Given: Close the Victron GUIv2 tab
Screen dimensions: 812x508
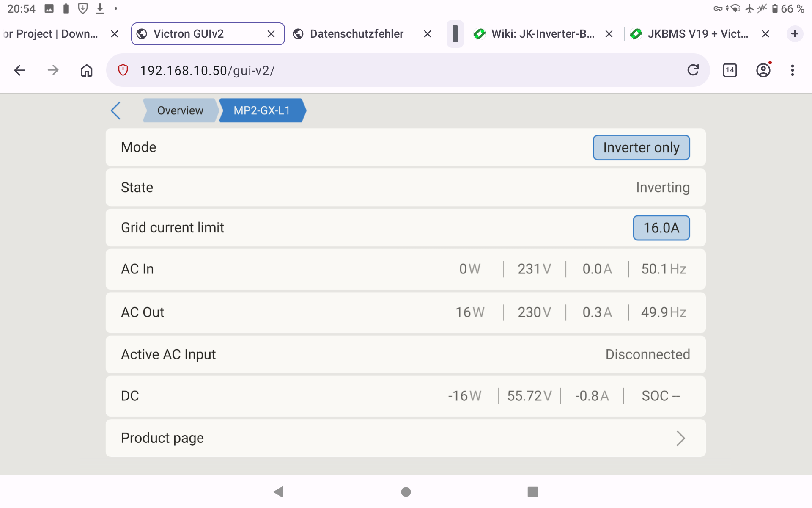Looking at the screenshot, I should 271,34.
